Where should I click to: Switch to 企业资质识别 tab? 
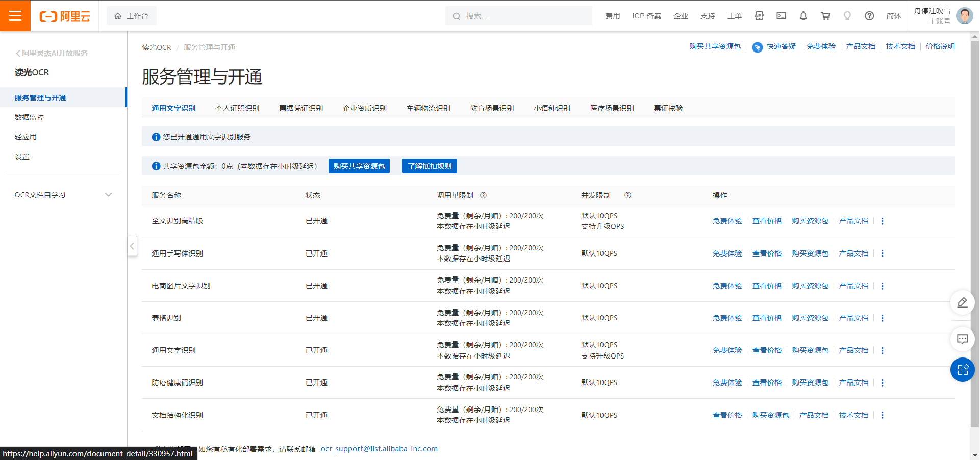(x=365, y=108)
